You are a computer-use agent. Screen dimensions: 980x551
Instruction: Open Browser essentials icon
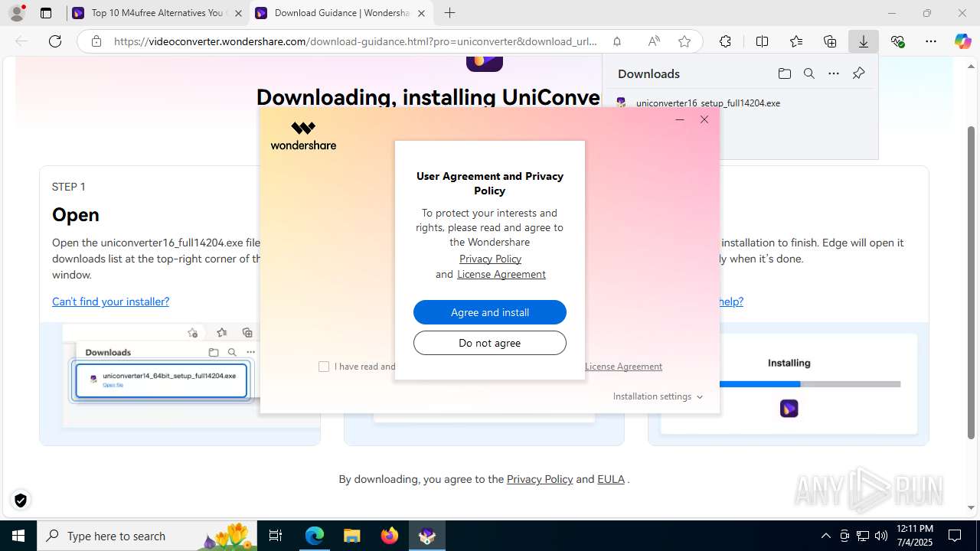[897, 41]
